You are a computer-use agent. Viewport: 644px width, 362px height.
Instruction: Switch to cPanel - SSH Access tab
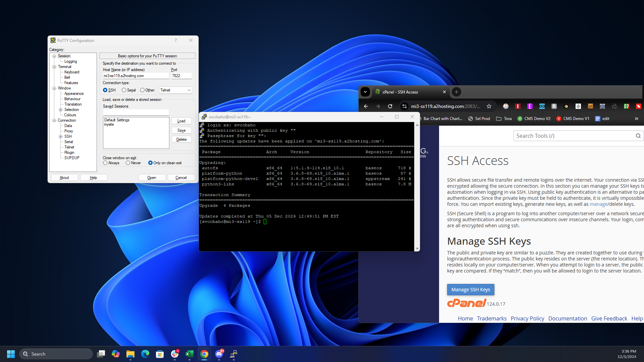[x=410, y=92]
